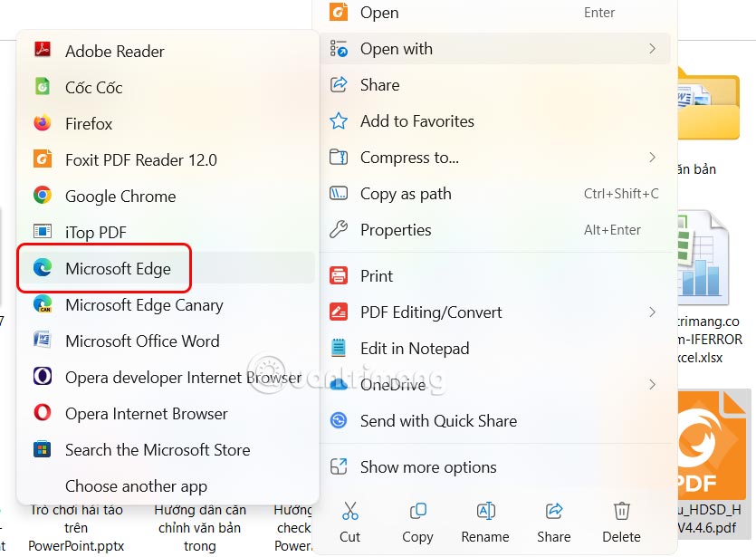Click the Opera developer browser icon
The image size is (756, 557).
[43, 377]
